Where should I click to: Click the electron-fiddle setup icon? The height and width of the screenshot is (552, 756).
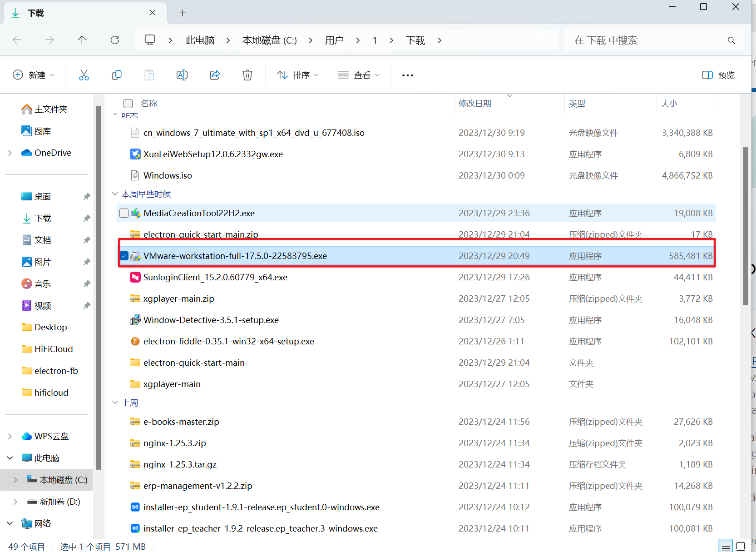135,341
